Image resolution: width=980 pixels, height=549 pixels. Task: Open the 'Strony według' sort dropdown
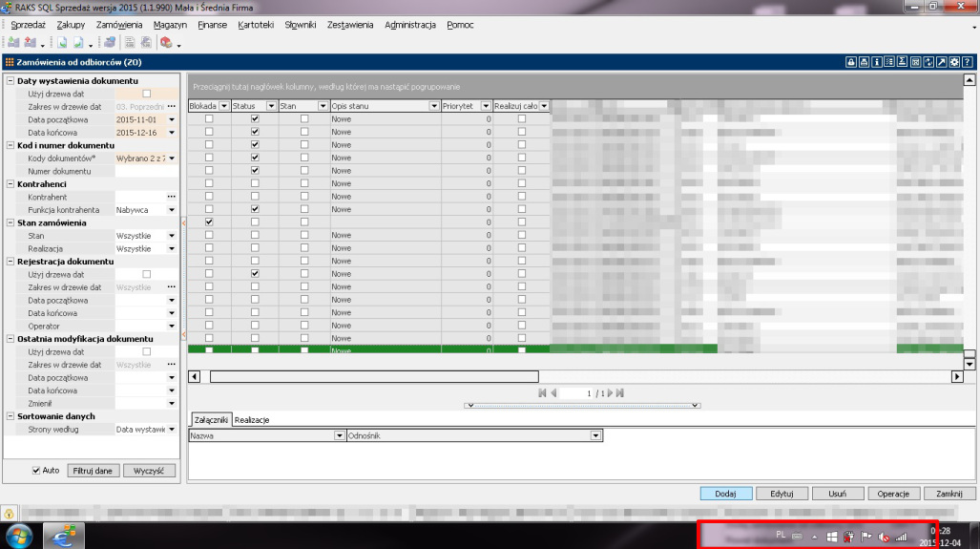[172, 430]
